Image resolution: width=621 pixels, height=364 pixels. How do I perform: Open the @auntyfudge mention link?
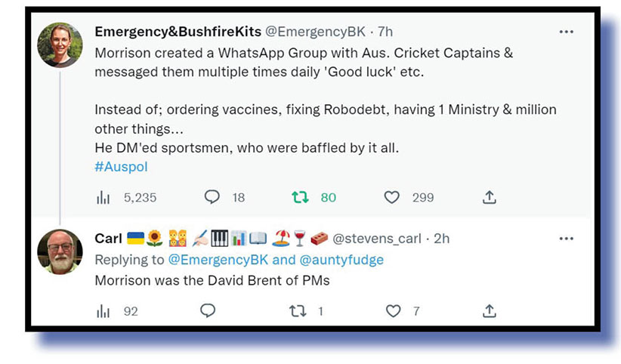(343, 260)
